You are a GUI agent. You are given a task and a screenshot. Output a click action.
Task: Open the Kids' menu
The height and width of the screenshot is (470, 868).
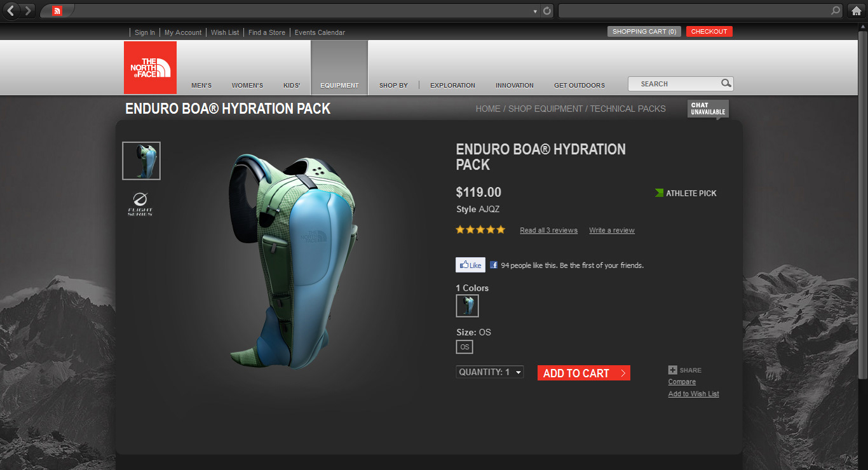click(292, 85)
